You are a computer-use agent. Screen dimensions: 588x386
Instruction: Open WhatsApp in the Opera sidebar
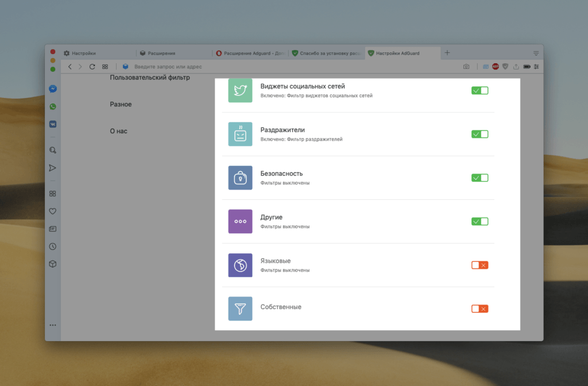53,106
